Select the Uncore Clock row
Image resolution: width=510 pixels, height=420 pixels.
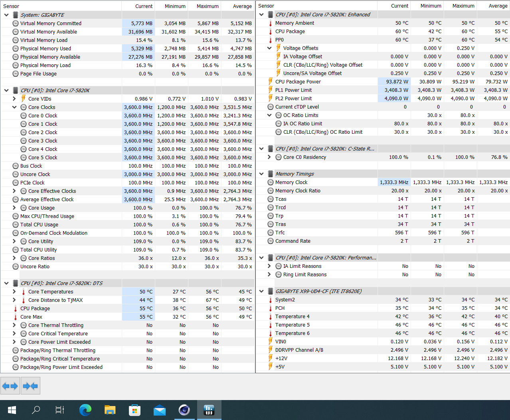[127, 174]
